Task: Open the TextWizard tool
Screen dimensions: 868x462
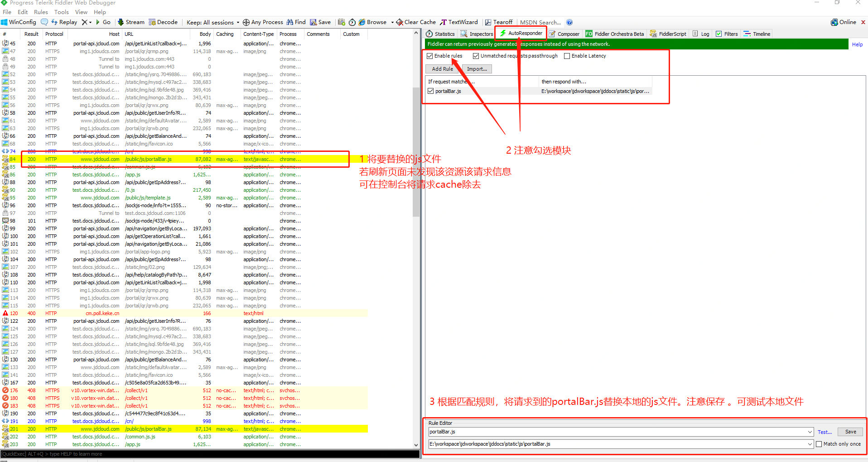Action: (x=459, y=22)
